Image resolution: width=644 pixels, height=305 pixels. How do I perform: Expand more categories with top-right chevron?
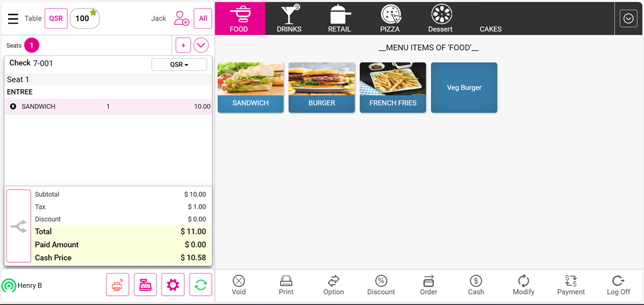629,18
